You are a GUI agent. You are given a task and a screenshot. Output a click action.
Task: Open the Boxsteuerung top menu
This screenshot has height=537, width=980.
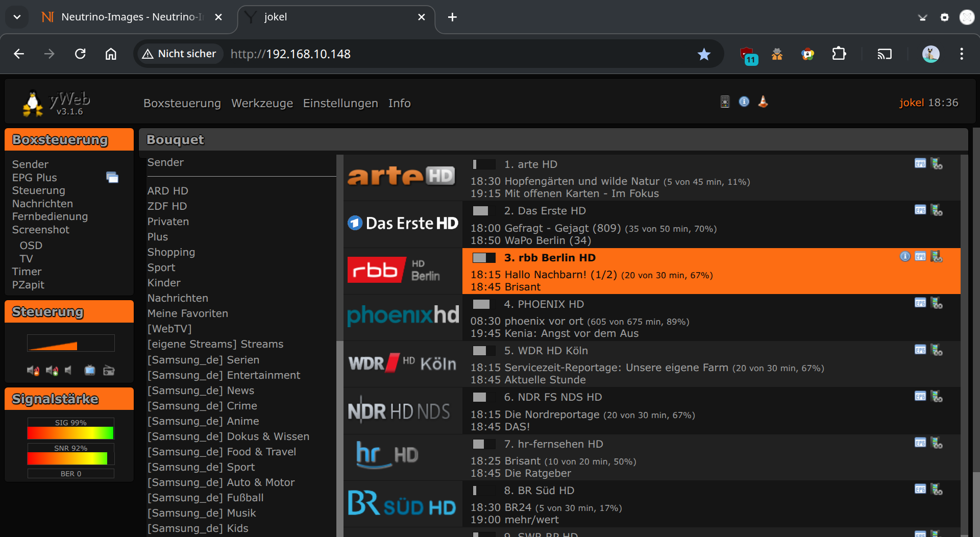tap(182, 103)
